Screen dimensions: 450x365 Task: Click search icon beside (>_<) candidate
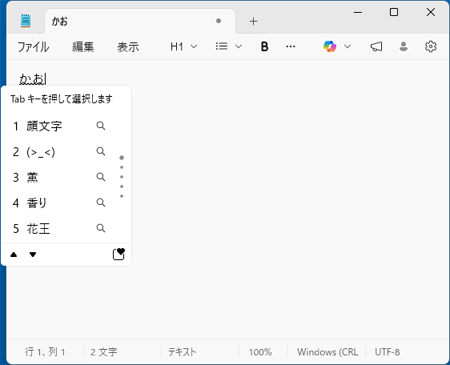coord(101,151)
